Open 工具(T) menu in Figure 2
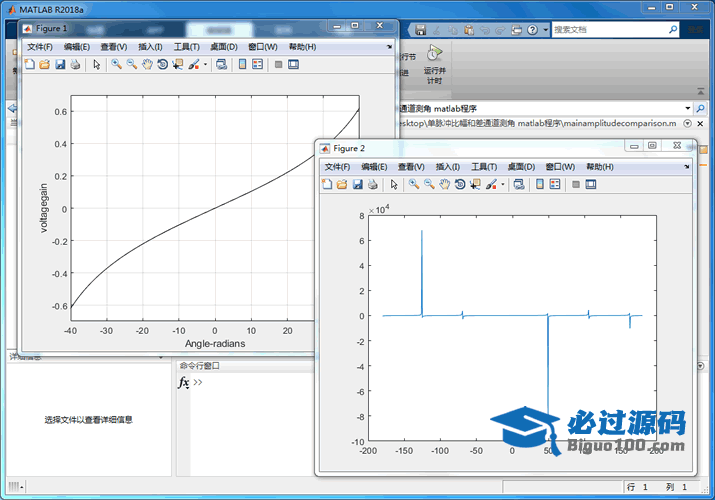The width and height of the screenshot is (715, 500). click(484, 167)
